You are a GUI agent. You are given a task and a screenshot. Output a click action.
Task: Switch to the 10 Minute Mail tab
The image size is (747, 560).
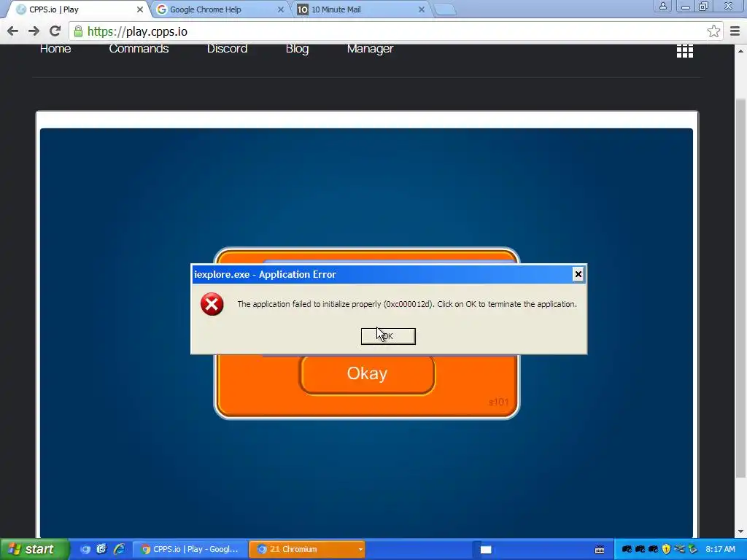pos(360,9)
